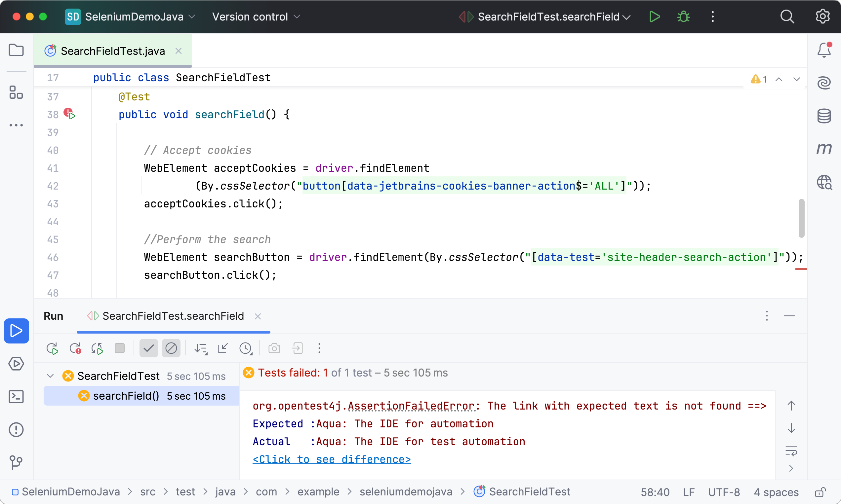Open the Database tool window
Screen dimensions: 841x504
point(824,116)
